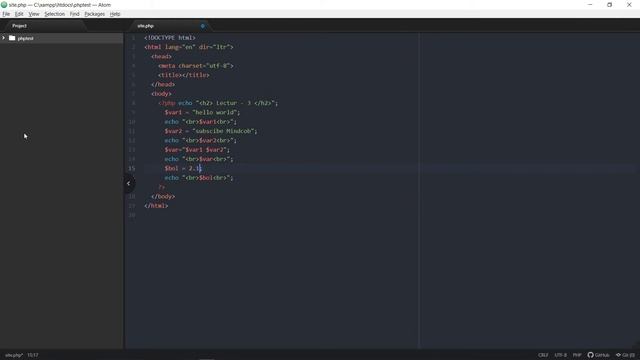This screenshot has width=640, height=360.
Task: Select the phptest project folder name
Action: [26, 38]
